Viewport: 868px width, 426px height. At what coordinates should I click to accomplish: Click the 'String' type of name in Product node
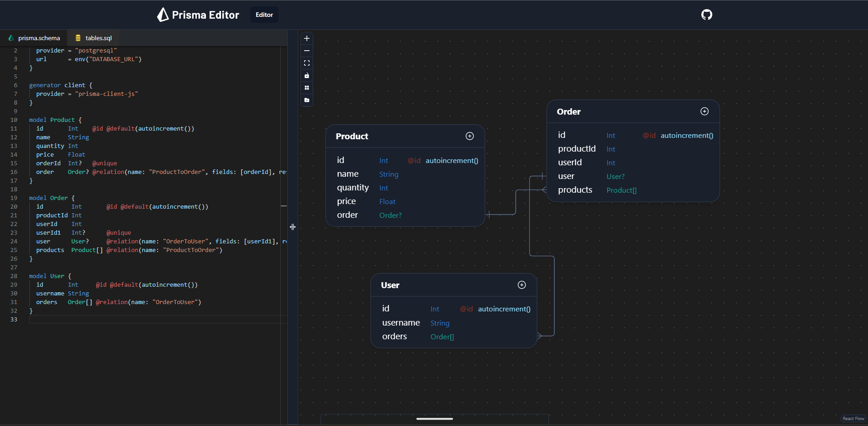click(x=389, y=174)
